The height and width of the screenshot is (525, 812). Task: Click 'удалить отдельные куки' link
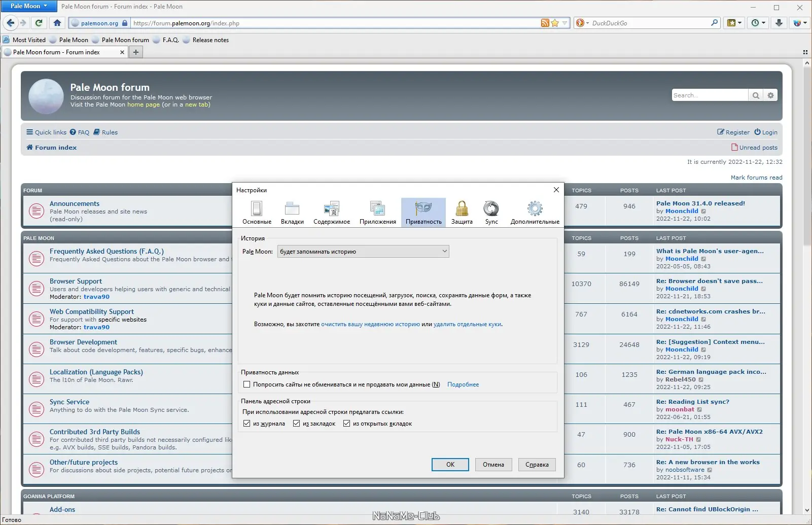[x=467, y=324]
